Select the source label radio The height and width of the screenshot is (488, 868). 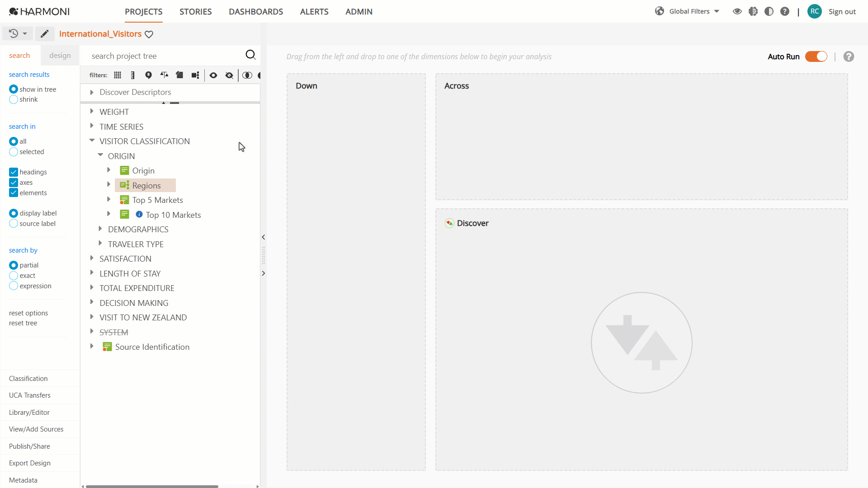coord(14,224)
